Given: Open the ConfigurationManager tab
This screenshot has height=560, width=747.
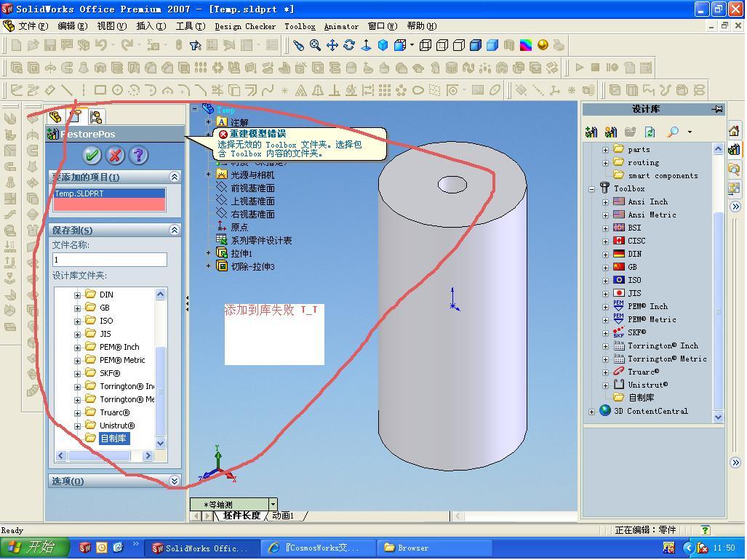Looking at the screenshot, I should (x=96, y=116).
